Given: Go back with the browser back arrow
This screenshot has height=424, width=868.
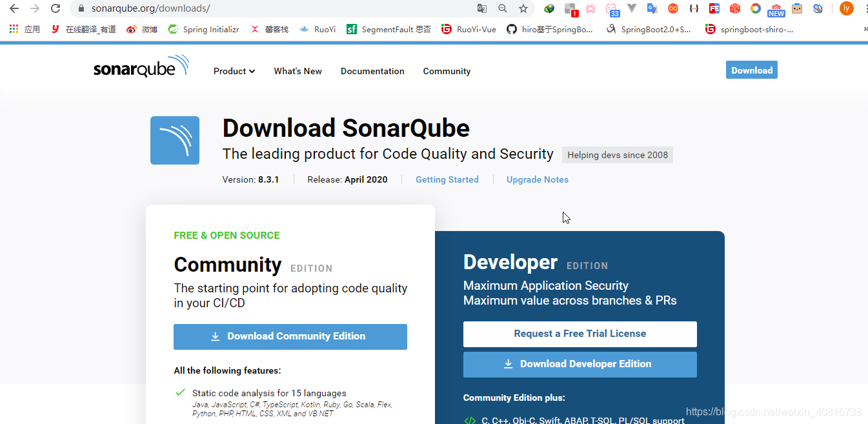Looking at the screenshot, I should click(x=14, y=8).
